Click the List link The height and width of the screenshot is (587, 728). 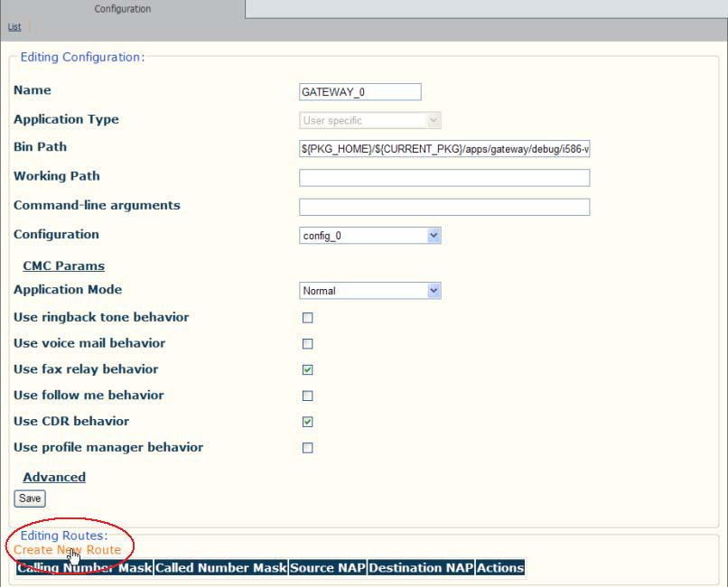coord(14,27)
